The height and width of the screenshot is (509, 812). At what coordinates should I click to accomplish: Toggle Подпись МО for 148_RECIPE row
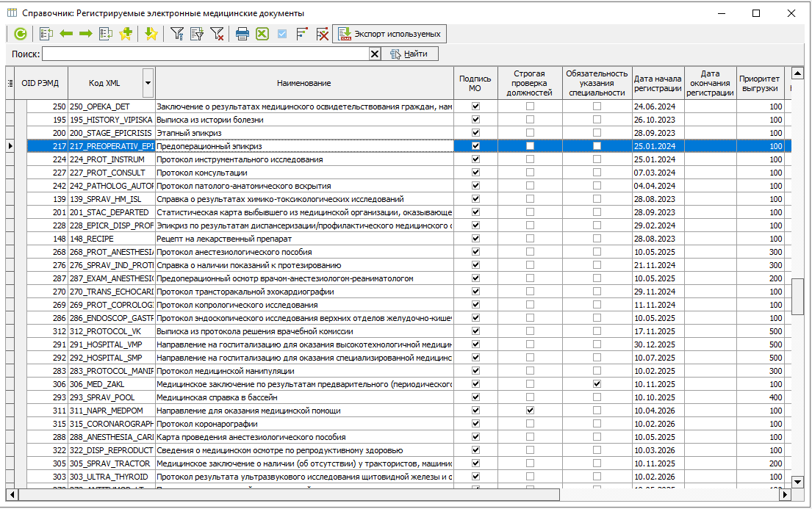pyautogui.click(x=476, y=238)
